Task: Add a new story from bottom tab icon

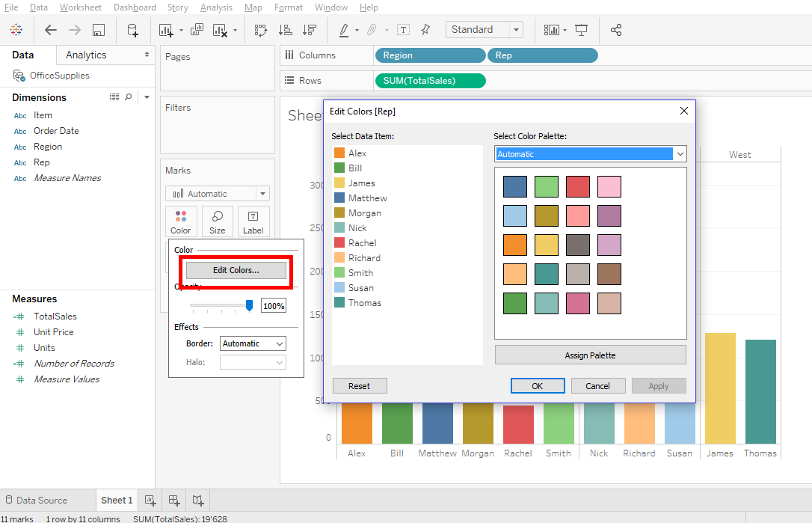Action: (198, 501)
